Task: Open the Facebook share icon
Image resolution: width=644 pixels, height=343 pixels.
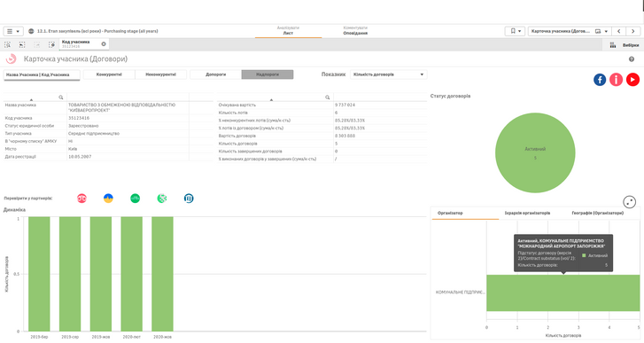Action: click(x=600, y=79)
